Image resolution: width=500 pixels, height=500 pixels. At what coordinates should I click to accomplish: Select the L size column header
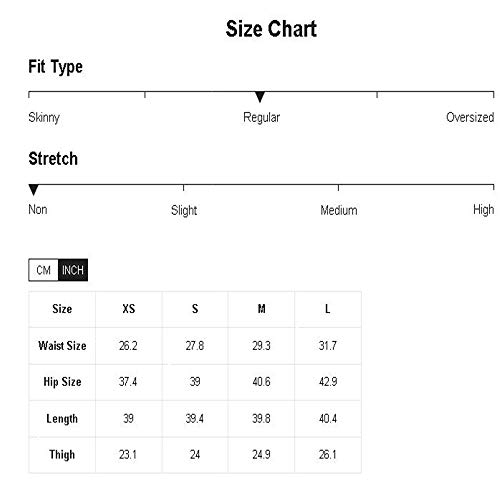[x=328, y=309]
